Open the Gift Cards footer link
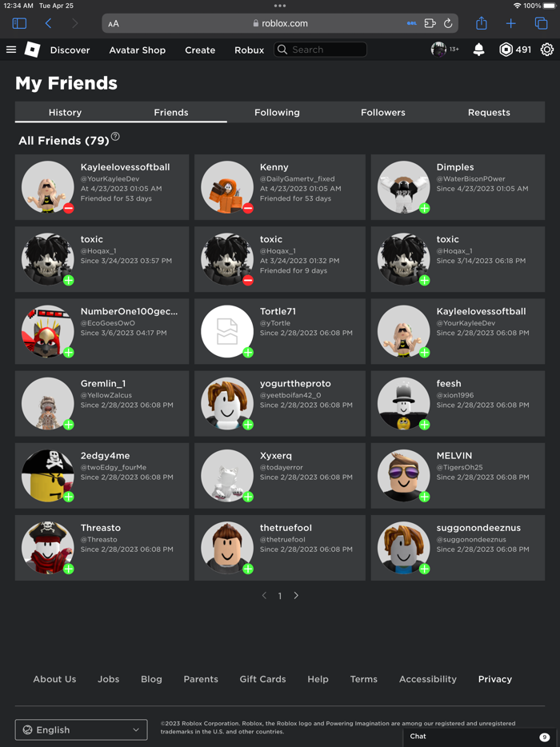The width and height of the screenshot is (560, 747). tap(262, 679)
